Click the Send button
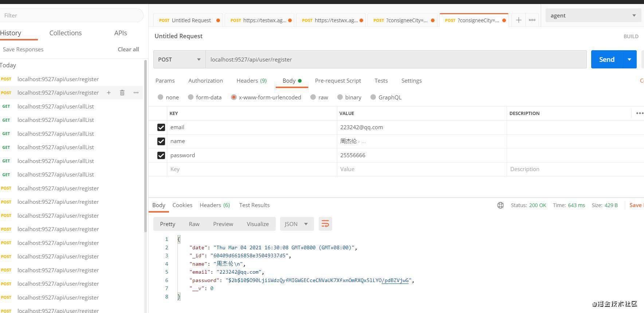Viewport: 644px width, 313px height. click(607, 59)
